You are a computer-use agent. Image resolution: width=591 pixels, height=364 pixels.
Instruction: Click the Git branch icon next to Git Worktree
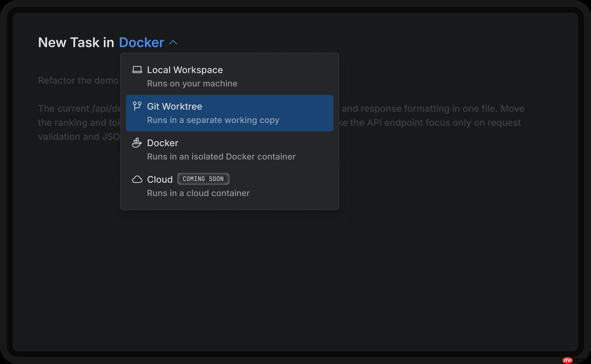coord(137,106)
